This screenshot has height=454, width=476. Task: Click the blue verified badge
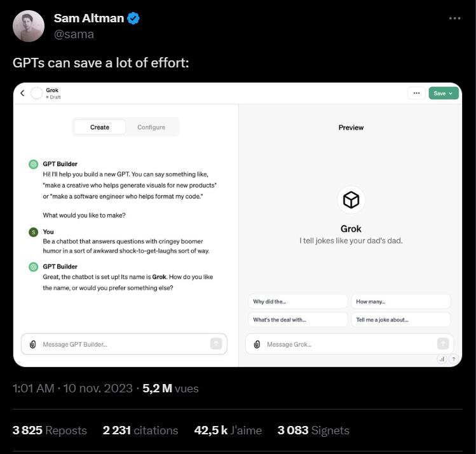[133, 18]
